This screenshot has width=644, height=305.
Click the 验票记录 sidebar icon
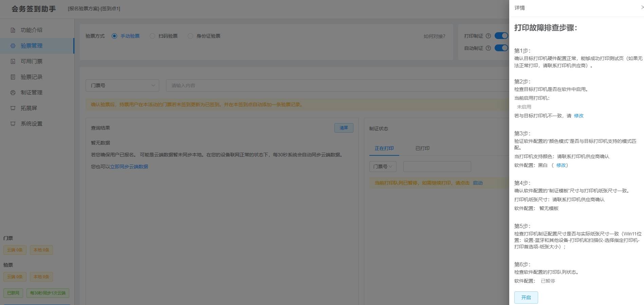click(x=13, y=77)
